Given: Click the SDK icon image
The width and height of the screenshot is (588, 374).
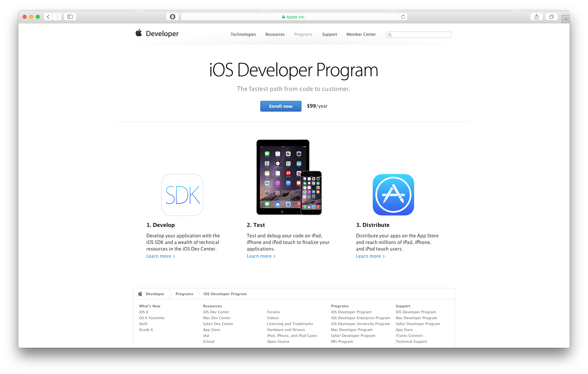Looking at the screenshot, I should (x=182, y=195).
